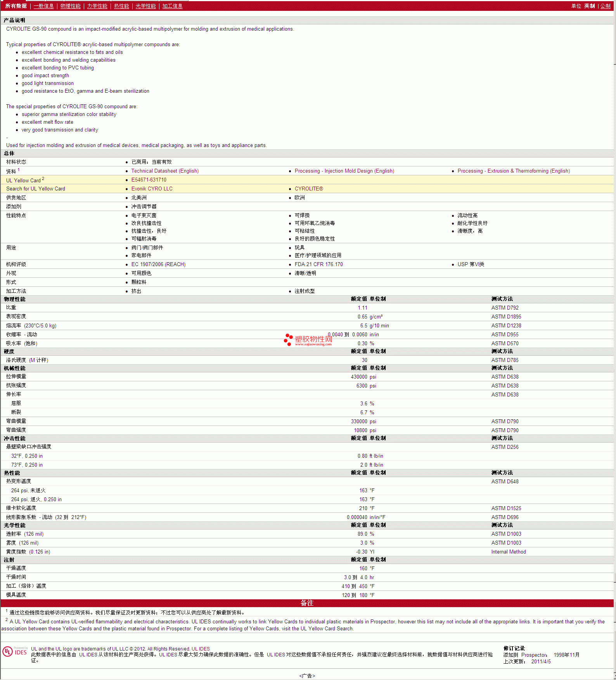
Task: Select 英制 units option
Action: point(590,6)
